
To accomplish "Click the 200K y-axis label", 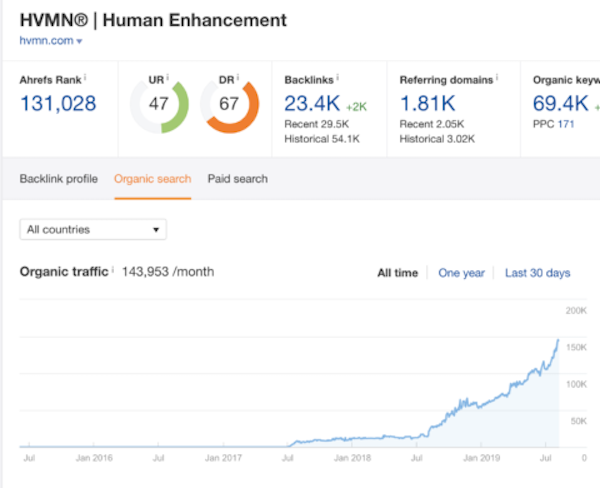I will 576,310.
